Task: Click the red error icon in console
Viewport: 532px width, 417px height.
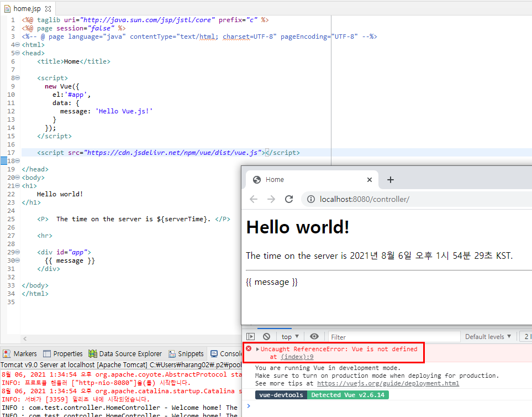Action: [249, 349]
